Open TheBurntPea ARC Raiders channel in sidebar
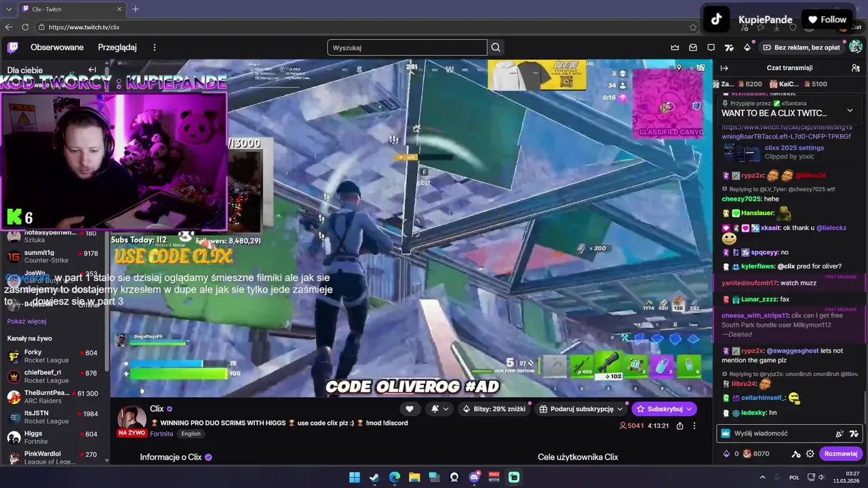Viewport: 868px width, 488px height. point(53,397)
